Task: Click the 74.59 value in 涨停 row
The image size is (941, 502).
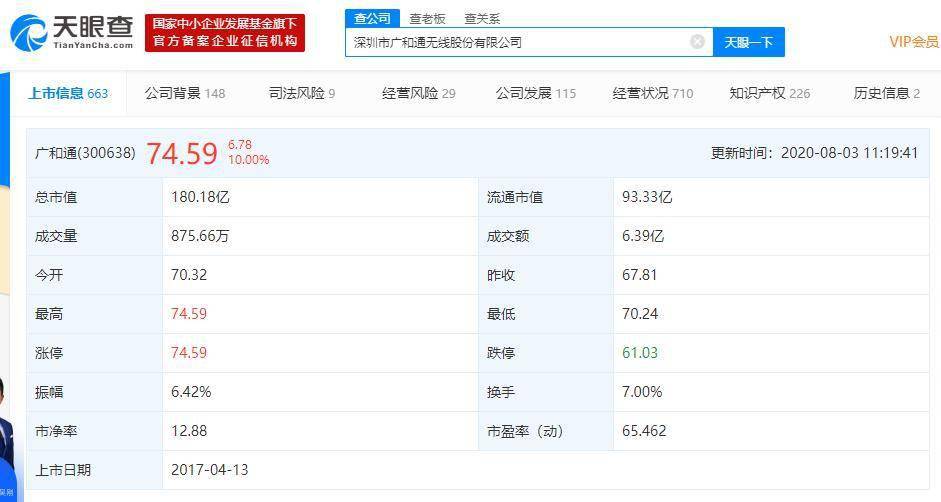Action: click(189, 353)
